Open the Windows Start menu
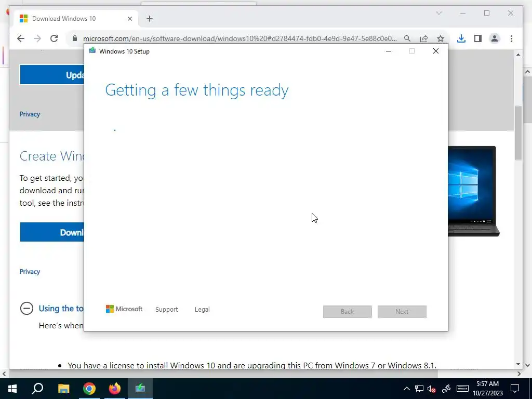Image resolution: width=532 pixels, height=399 pixels. tap(12, 389)
